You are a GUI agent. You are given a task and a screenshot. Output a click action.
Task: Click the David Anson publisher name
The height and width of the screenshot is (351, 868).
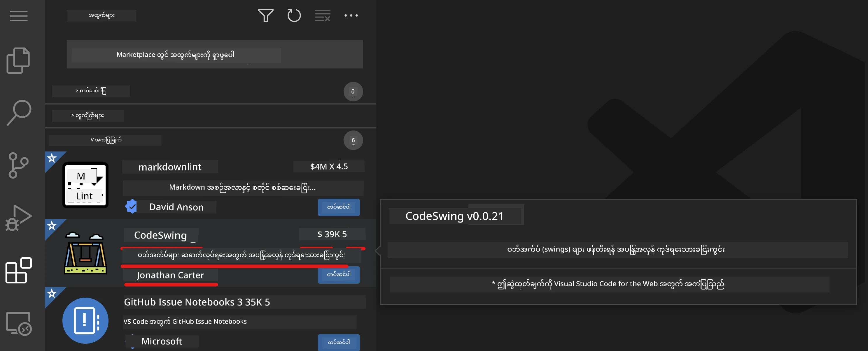(x=176, y=207)
